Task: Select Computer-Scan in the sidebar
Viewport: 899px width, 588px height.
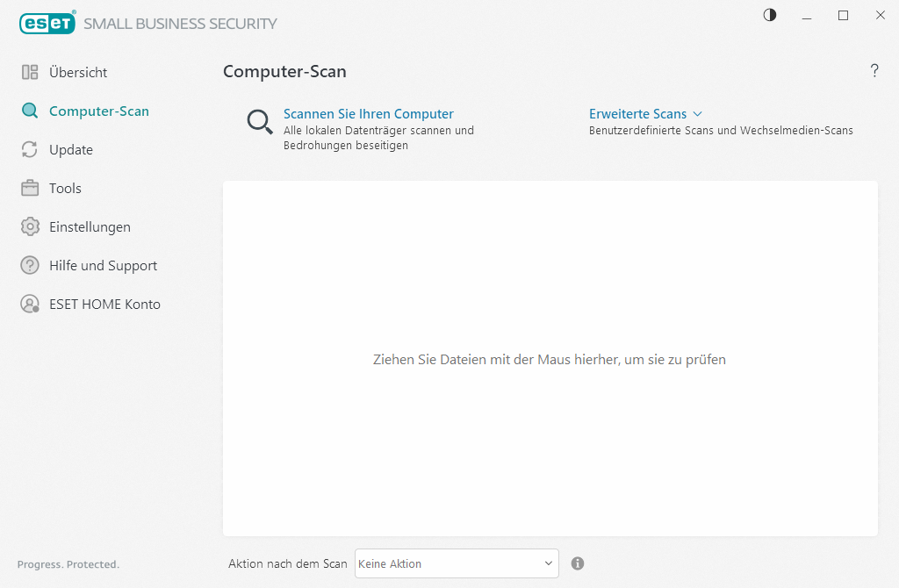Action: [98, 111]
